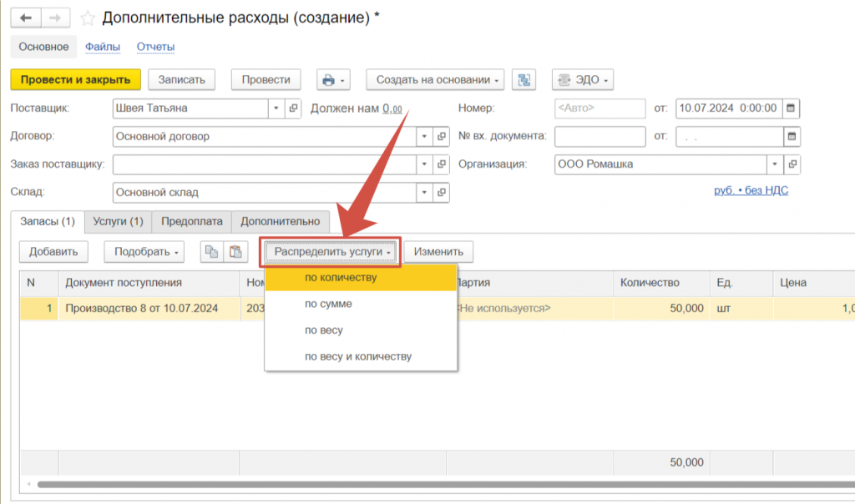
Task: Click the paste rows icon in table toolbar
Action: (x=236, y=251)
